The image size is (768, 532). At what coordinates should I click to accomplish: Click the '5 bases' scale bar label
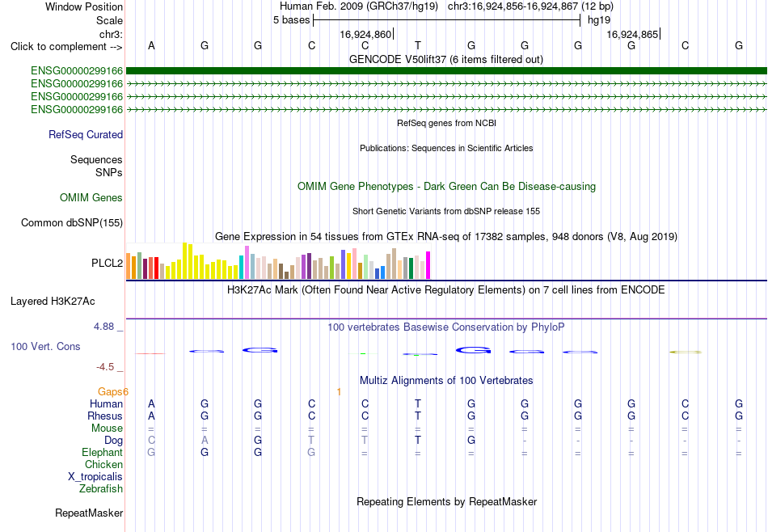coord(291,20)
